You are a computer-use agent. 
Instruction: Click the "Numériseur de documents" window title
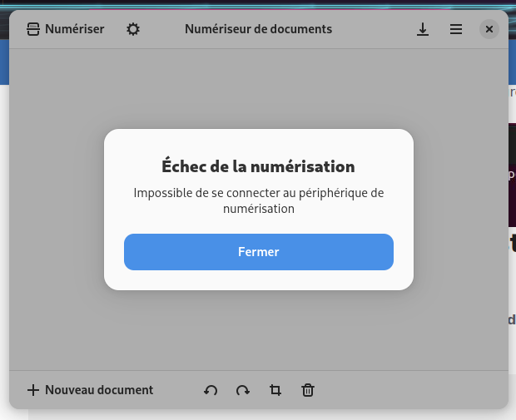click(258, 29)
